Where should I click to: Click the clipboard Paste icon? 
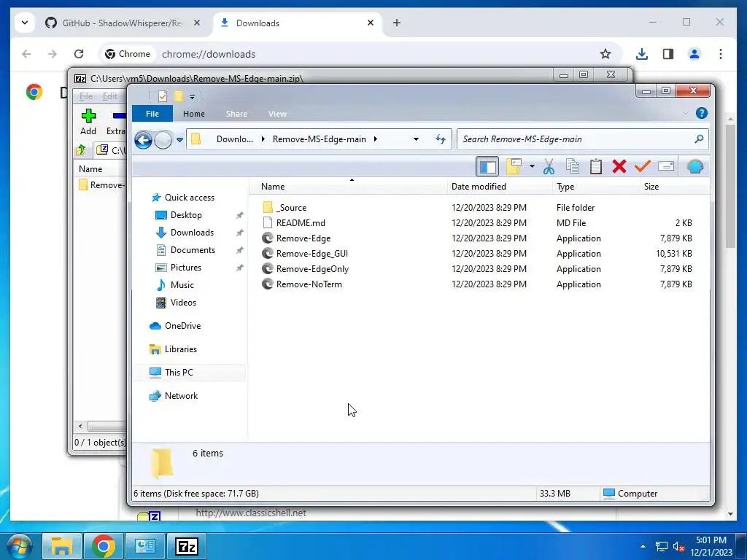(x=595, y=166)
